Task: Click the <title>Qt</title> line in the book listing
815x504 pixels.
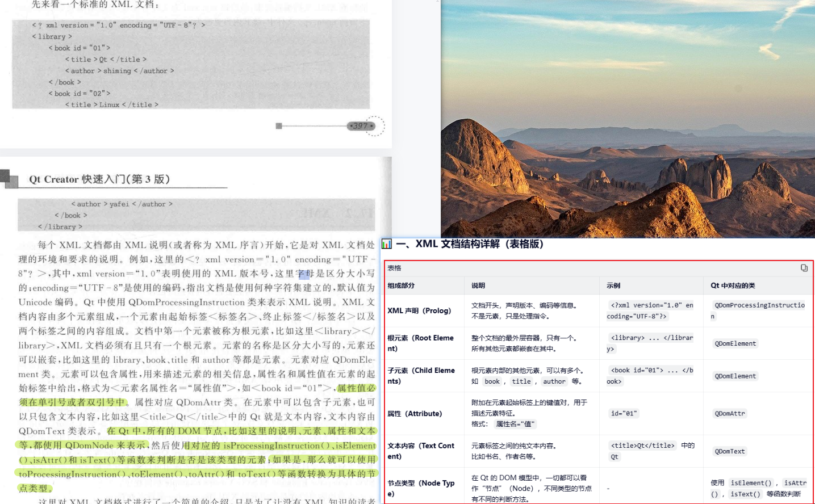Action: pos(106,59)
